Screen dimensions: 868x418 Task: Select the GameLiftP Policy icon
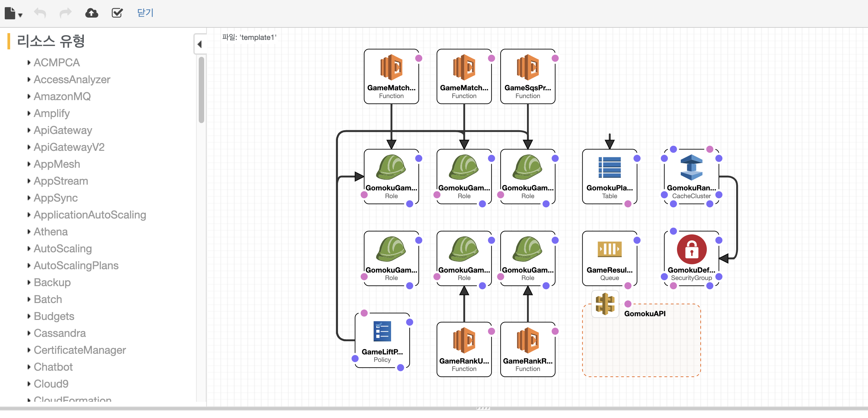(382, 331)
